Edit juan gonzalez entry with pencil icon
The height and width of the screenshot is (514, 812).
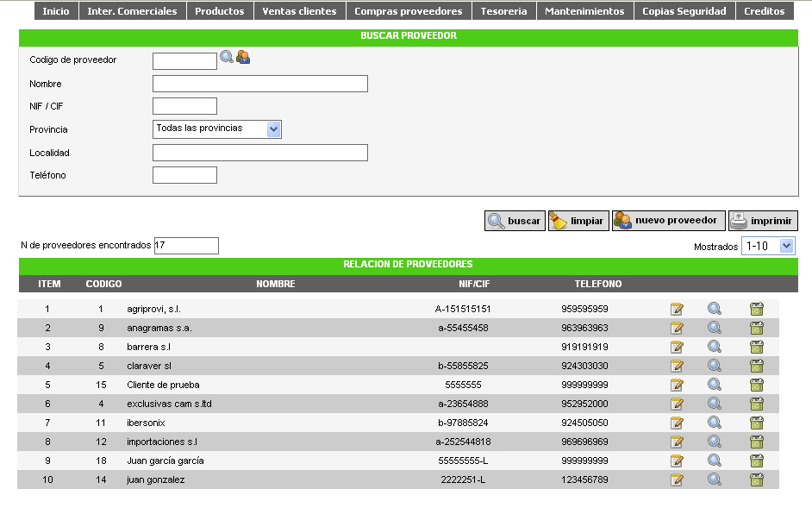[x=678, y=479]
